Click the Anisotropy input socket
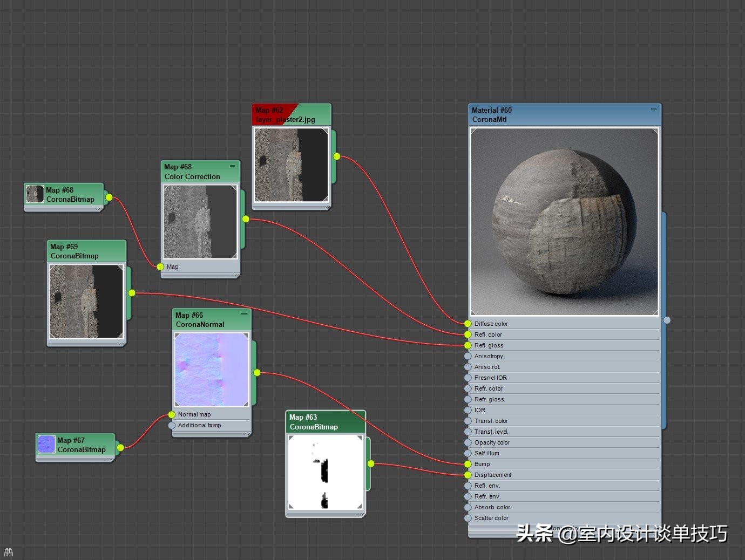 click(x=468, y=356)
